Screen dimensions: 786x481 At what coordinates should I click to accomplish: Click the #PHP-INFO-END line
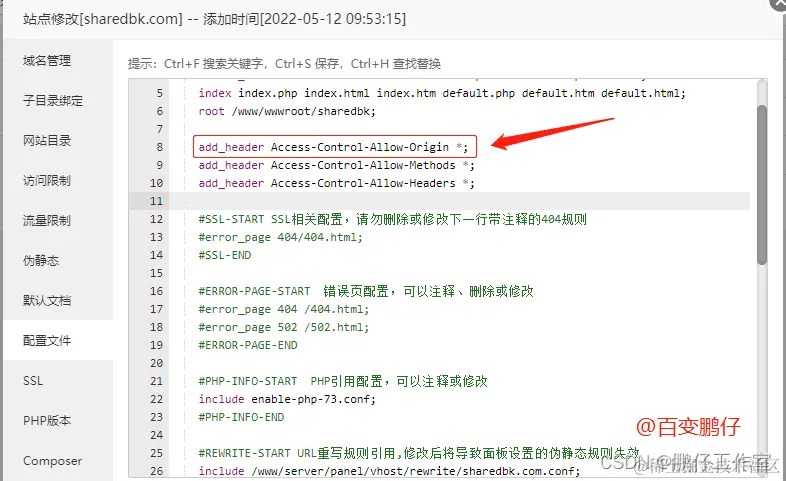(x=241, y=417)
